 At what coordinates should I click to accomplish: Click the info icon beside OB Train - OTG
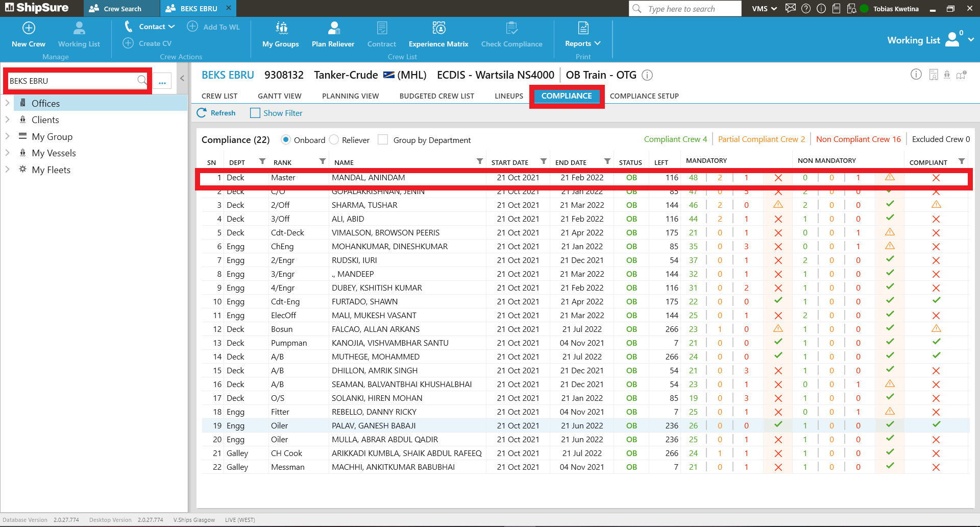pos(647,76)
